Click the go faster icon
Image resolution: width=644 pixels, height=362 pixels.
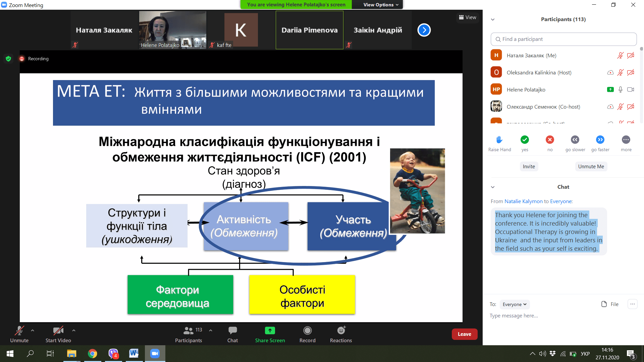600,140
